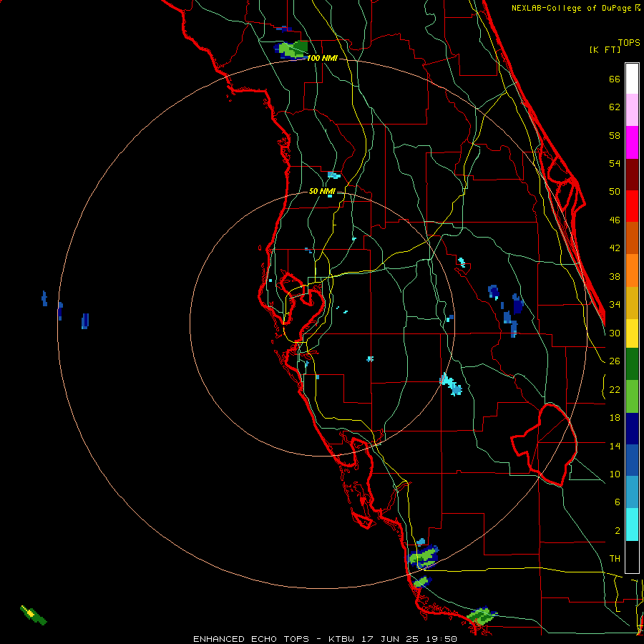This screenshot has height=644, width=644.
Task: Click the navy blue legend swatch
Action: [x=632, y=429]
